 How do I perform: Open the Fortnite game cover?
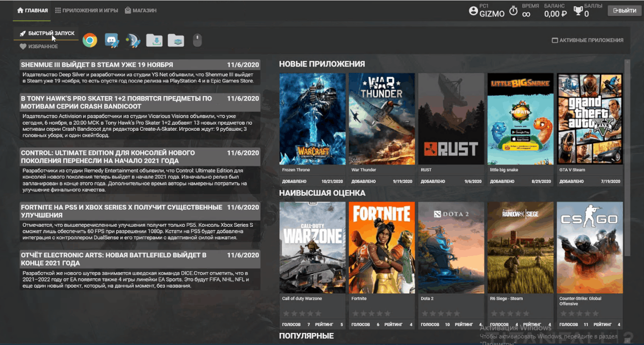[382, 247]
